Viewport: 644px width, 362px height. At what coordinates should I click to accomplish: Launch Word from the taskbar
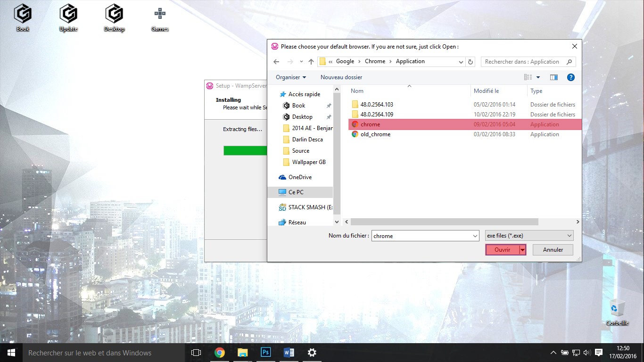click(x=289, y=353)
